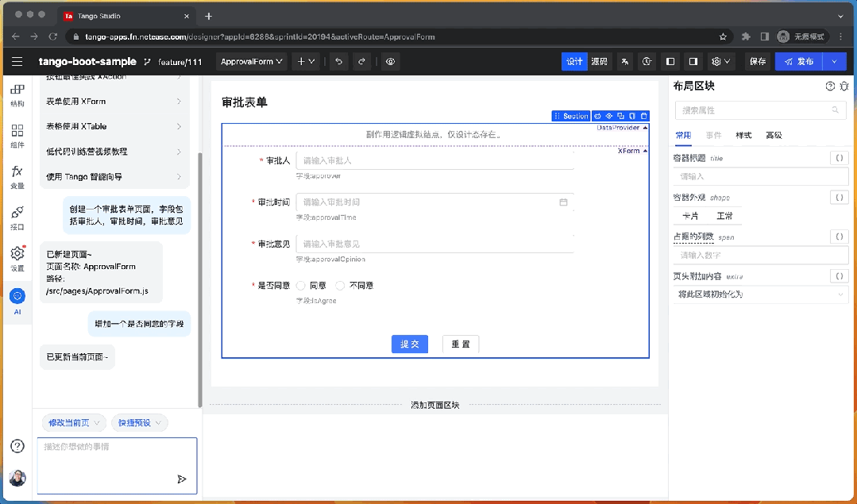
Task: Expand the 表单使用 XForm item
Action: click(114, 102)
